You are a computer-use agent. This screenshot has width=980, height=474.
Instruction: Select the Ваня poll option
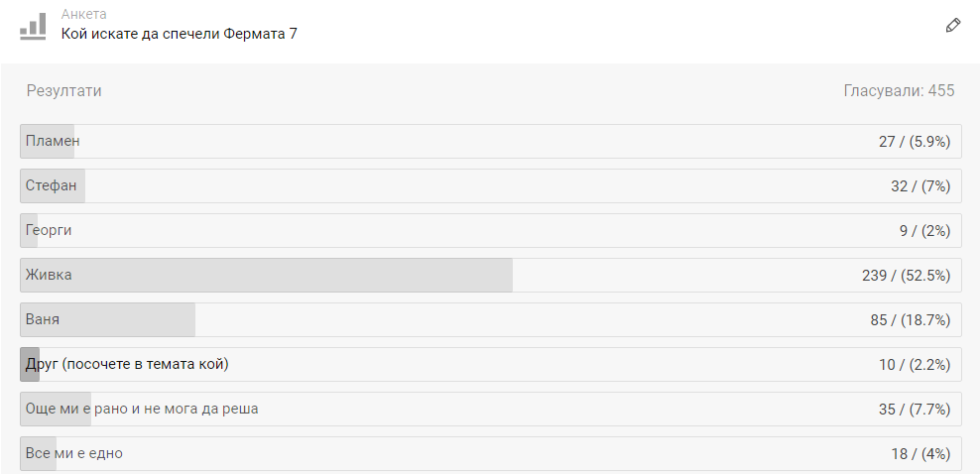(491, 319)
